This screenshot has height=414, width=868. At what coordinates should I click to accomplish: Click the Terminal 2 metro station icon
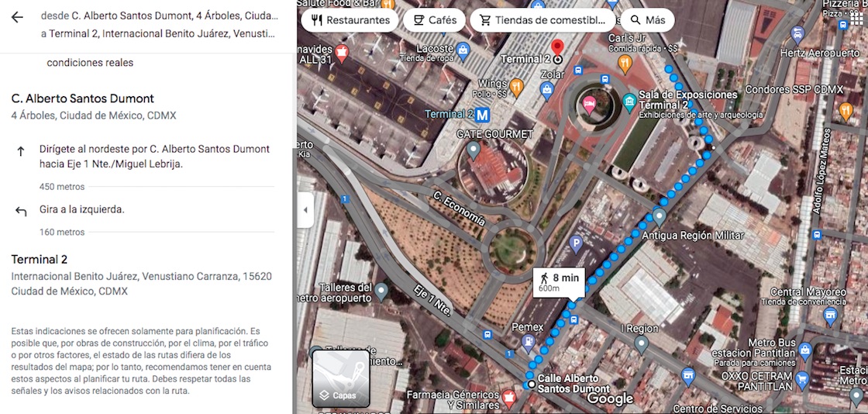click(x=484, y=115)
